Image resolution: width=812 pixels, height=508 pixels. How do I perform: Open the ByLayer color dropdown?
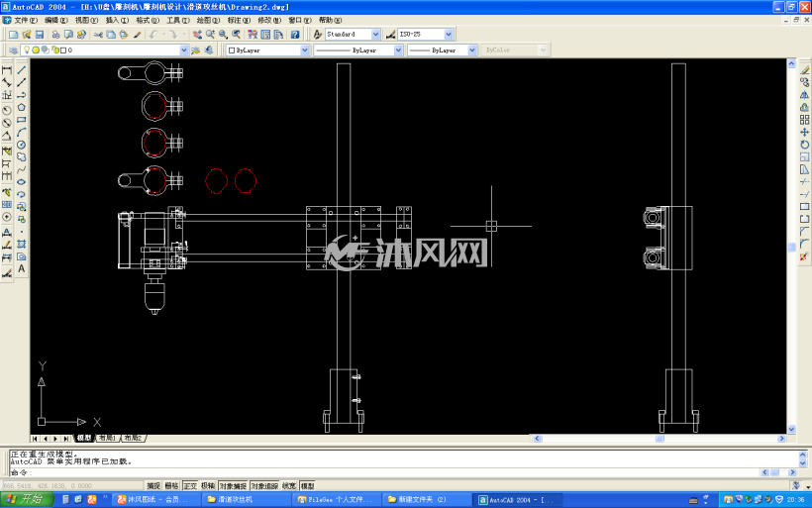305,51
